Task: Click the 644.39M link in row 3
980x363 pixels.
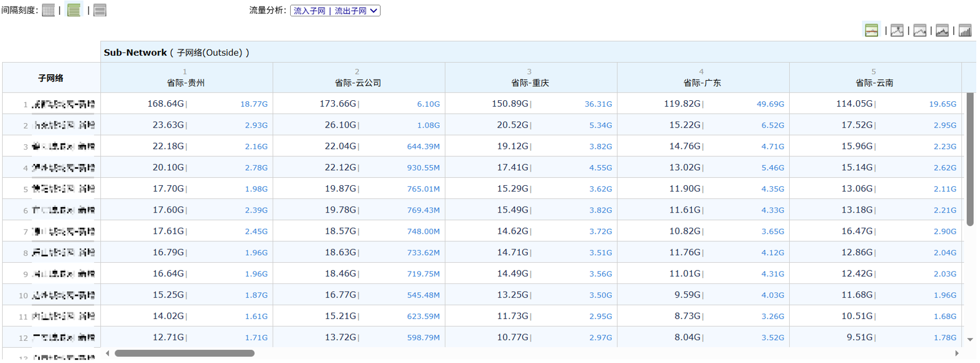Action: point(423,147)
